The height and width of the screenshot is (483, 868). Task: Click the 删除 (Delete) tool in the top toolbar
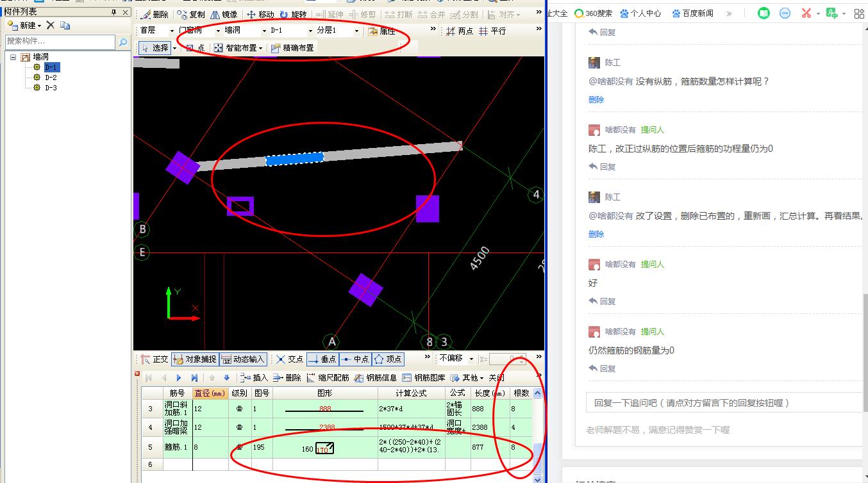pos(154,14)
